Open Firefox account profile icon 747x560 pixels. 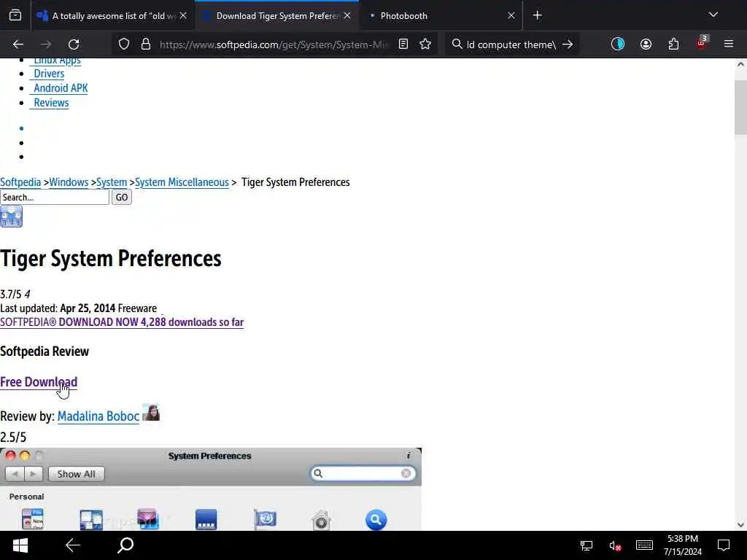[x=646, y=44]
